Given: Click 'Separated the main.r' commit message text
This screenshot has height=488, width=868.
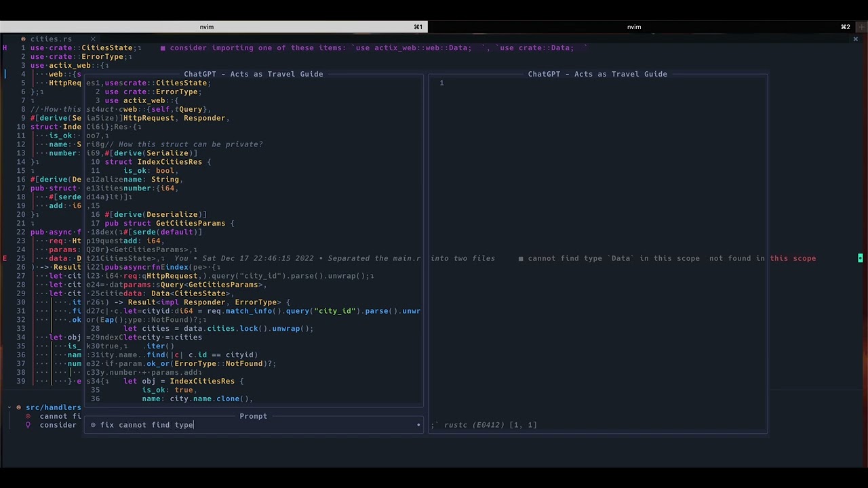Looking at the screenshot, I should point(374,258).
